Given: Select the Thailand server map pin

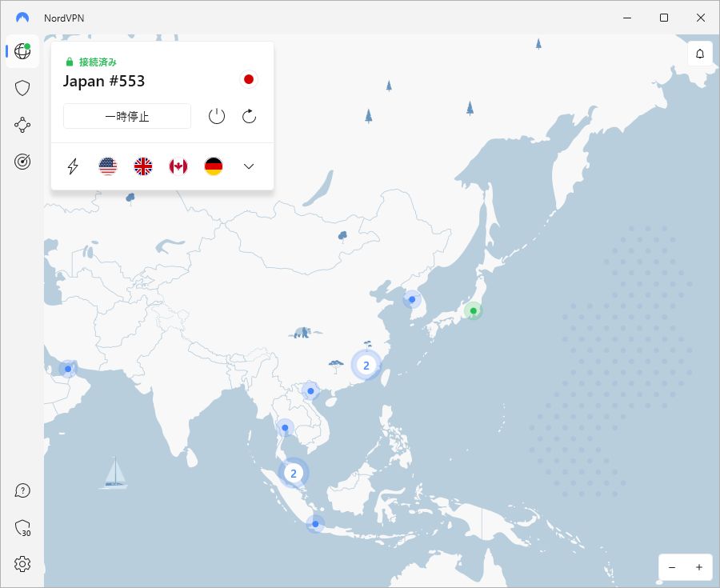Looking at the screenshot, I should [285, 428].
